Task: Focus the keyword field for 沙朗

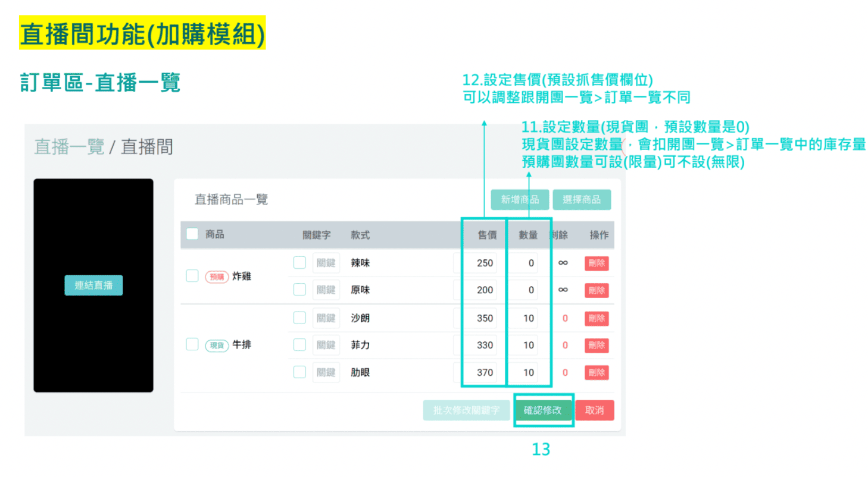Action: [x=326, y=318]
